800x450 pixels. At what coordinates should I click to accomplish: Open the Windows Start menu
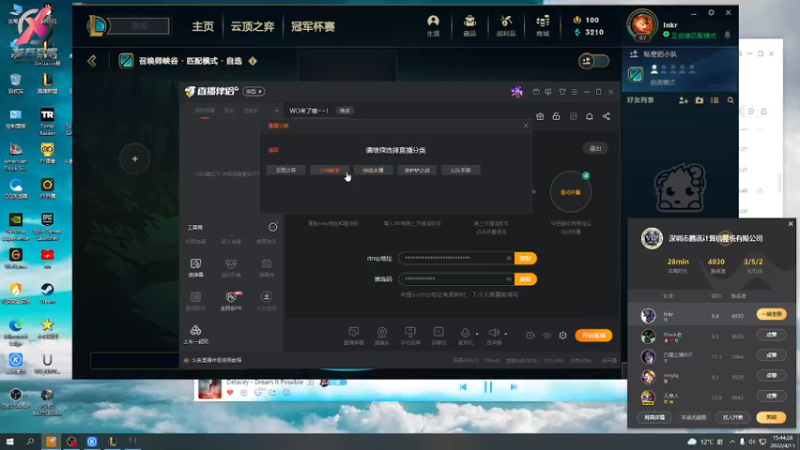[10, 441]
